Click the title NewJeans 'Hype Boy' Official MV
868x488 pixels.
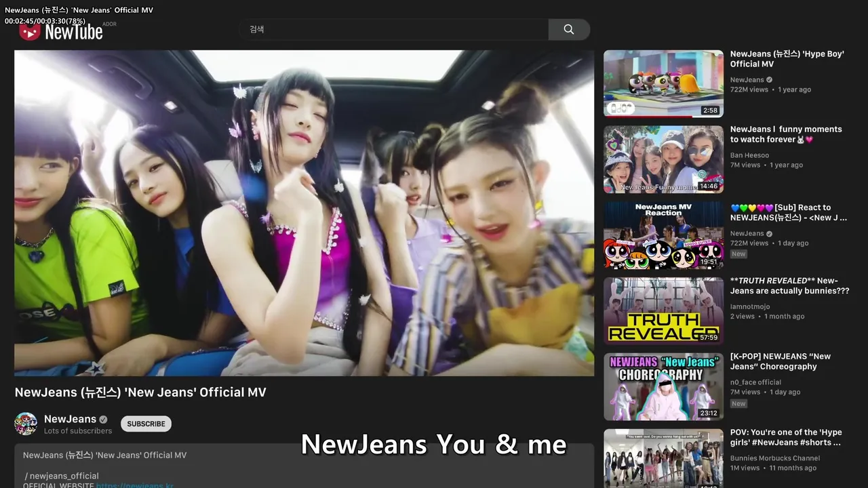[x=787, y=59]
